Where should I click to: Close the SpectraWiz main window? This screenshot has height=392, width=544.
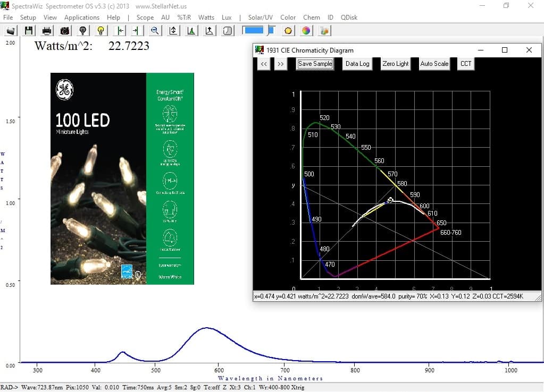tap(531, 5)
